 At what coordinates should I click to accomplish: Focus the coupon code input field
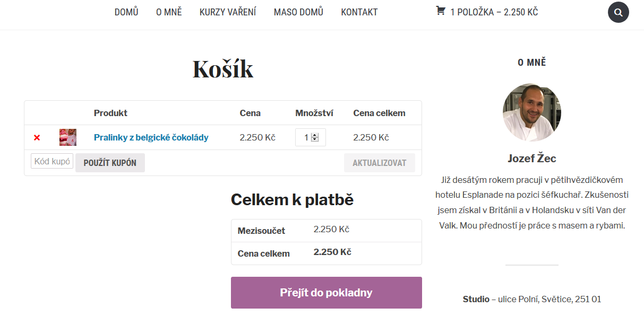[52, 161]
